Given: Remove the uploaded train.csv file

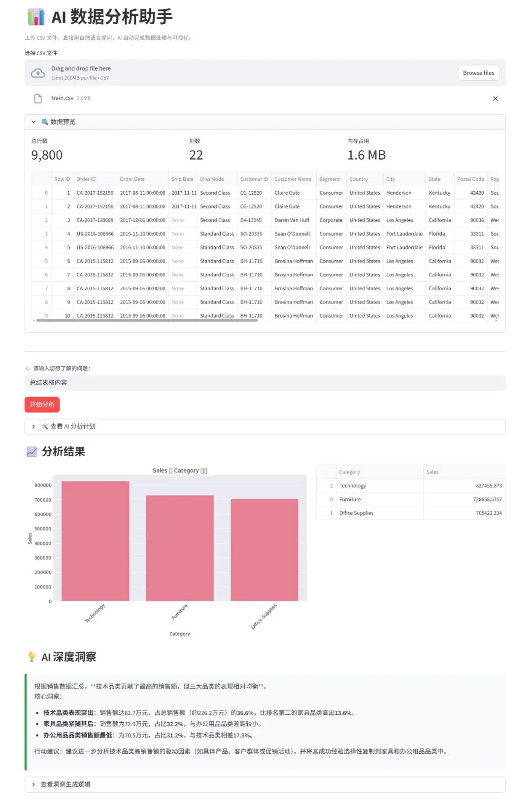Looking at the screenshot, I should coord(495,99).
